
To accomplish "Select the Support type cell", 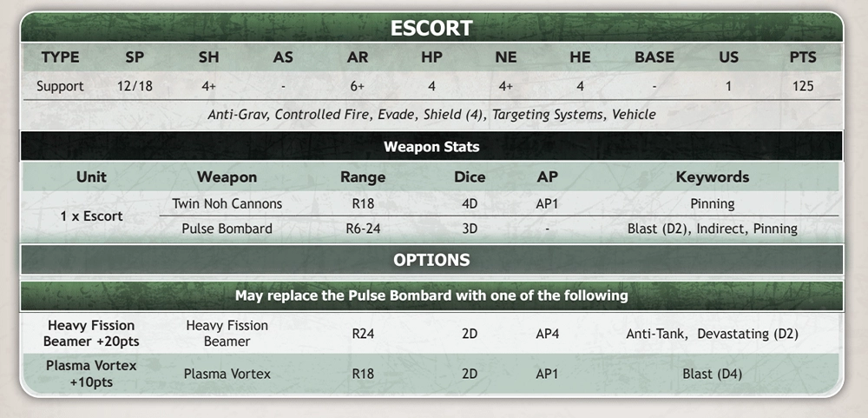I will click(x=61, y=86).
